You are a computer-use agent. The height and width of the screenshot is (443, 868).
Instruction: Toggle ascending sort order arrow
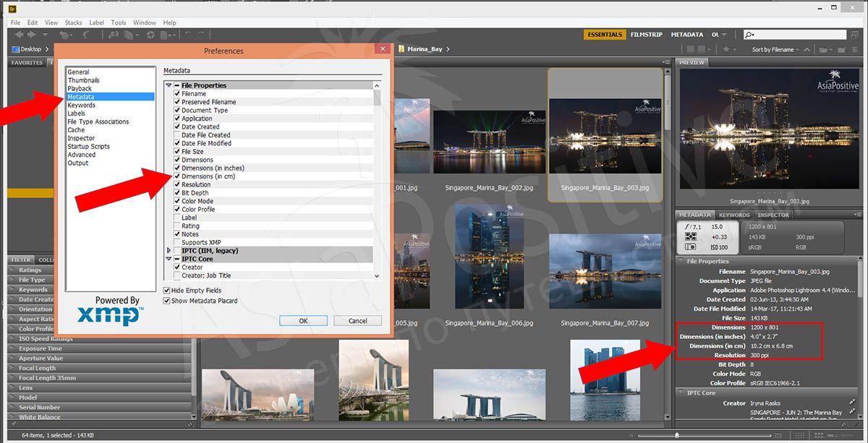pos(807,50)
